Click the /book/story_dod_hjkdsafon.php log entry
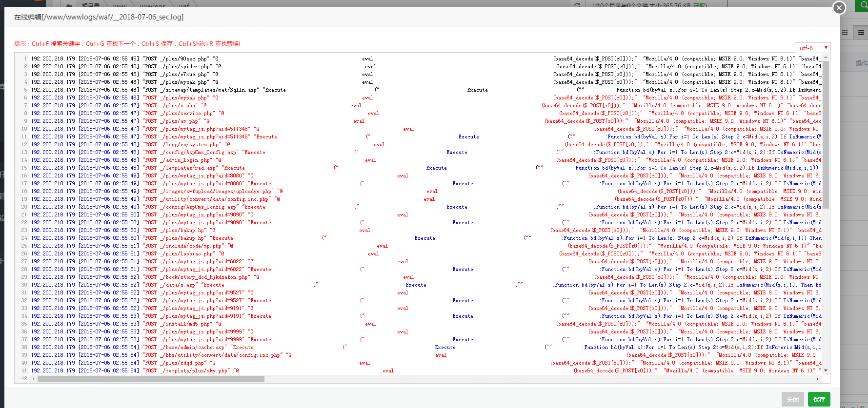Screen dimensions: 868x408 (x=426, y=277)
